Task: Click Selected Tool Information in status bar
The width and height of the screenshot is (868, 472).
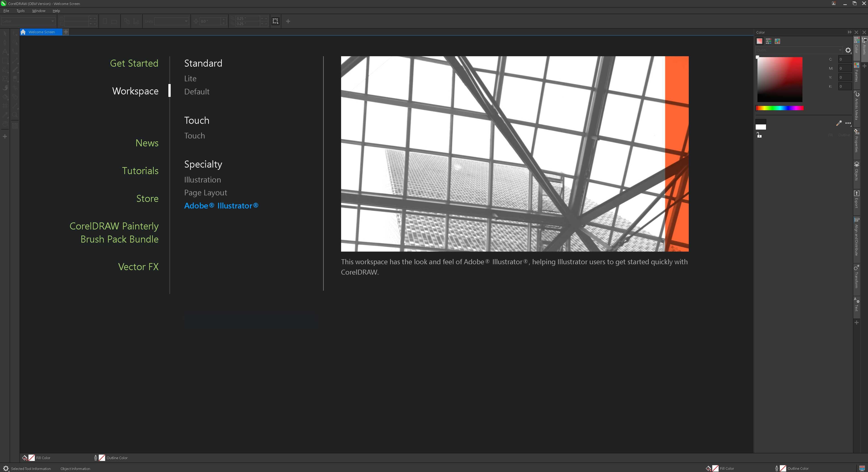Action: click(31, 469)
